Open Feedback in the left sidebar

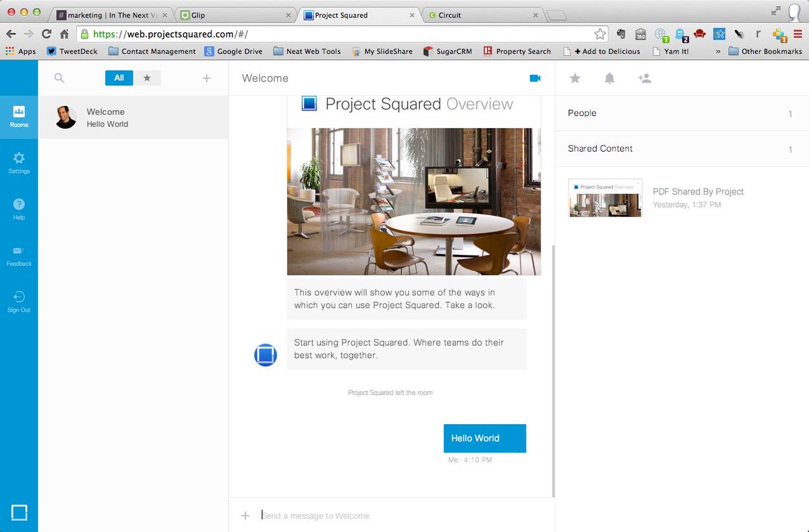click(19, 256)
